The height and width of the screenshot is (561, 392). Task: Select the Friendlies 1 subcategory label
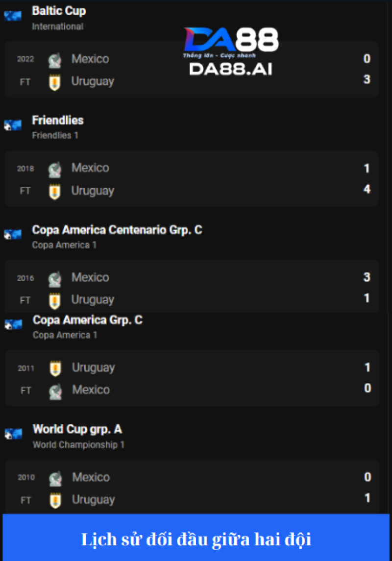[x=55, y=135]
